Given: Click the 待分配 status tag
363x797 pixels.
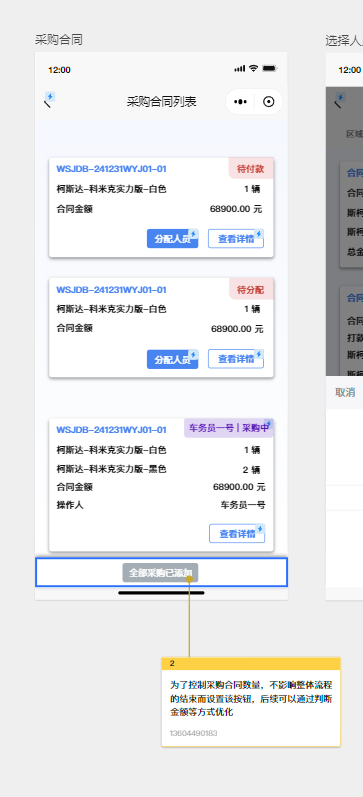Looking at the screenshot, I should click(251, 290).
